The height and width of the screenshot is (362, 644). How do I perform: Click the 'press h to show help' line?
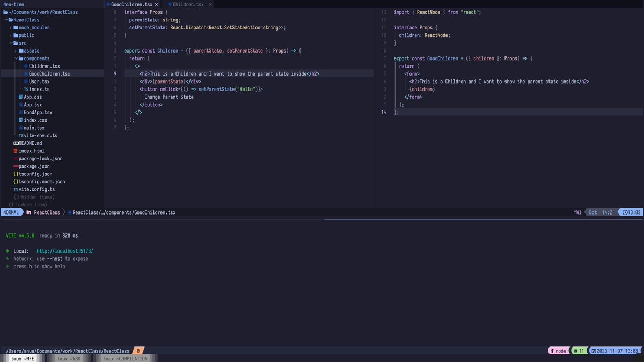(39, 267)
